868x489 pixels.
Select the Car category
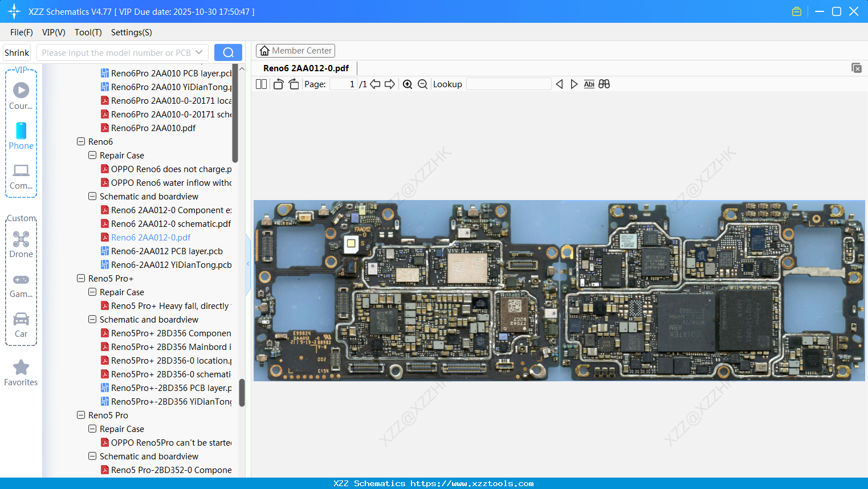pos(21,324)
